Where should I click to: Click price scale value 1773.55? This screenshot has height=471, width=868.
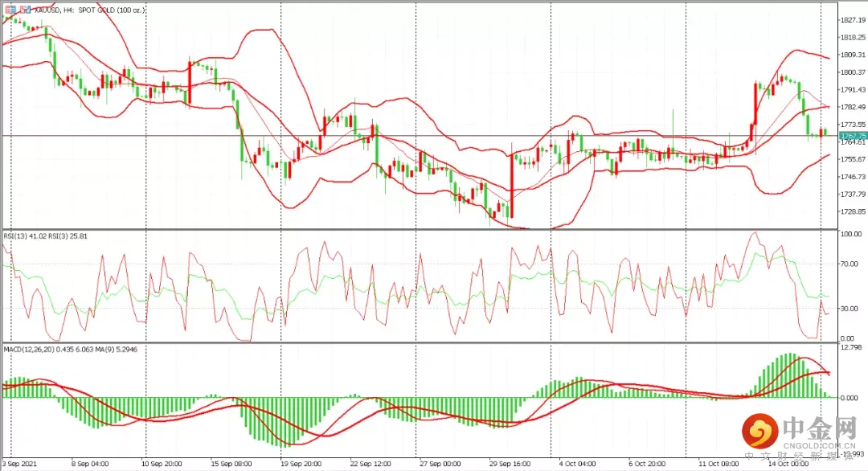853,125
